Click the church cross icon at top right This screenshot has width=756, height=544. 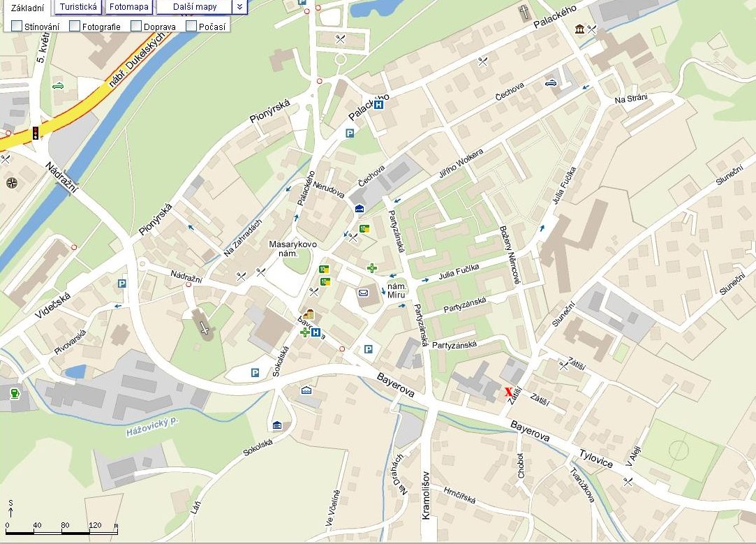[x=524, y=12]
